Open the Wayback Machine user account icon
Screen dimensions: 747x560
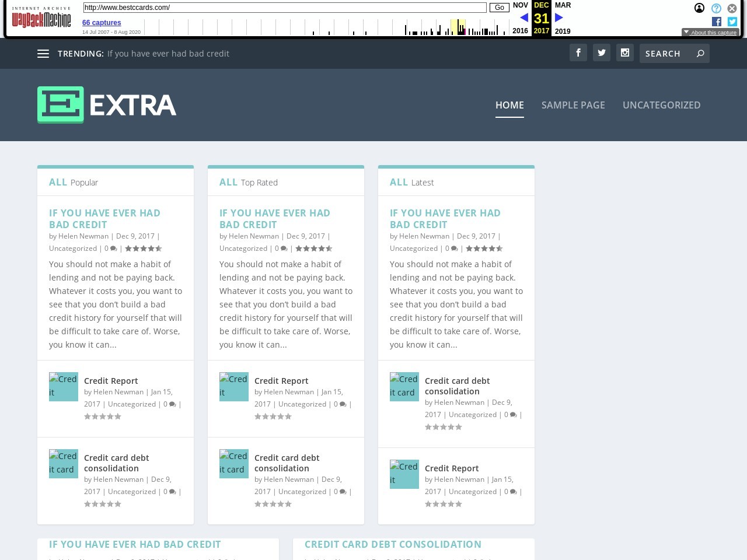(699, 8)
